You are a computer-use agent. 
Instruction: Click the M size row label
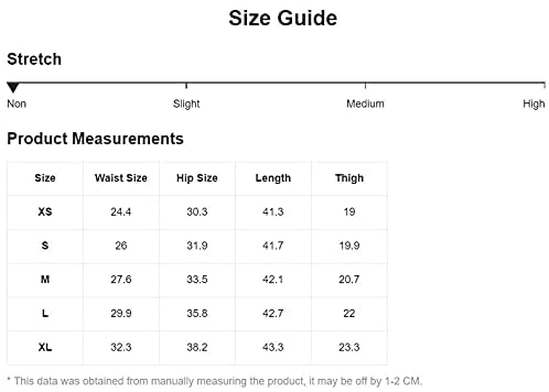(x=45, y=280)
